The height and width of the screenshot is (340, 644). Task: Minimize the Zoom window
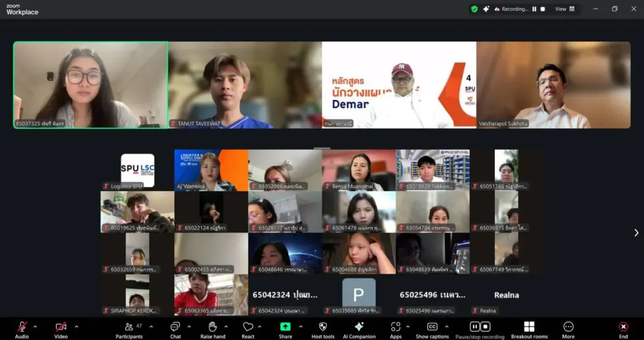pos(596,9)
